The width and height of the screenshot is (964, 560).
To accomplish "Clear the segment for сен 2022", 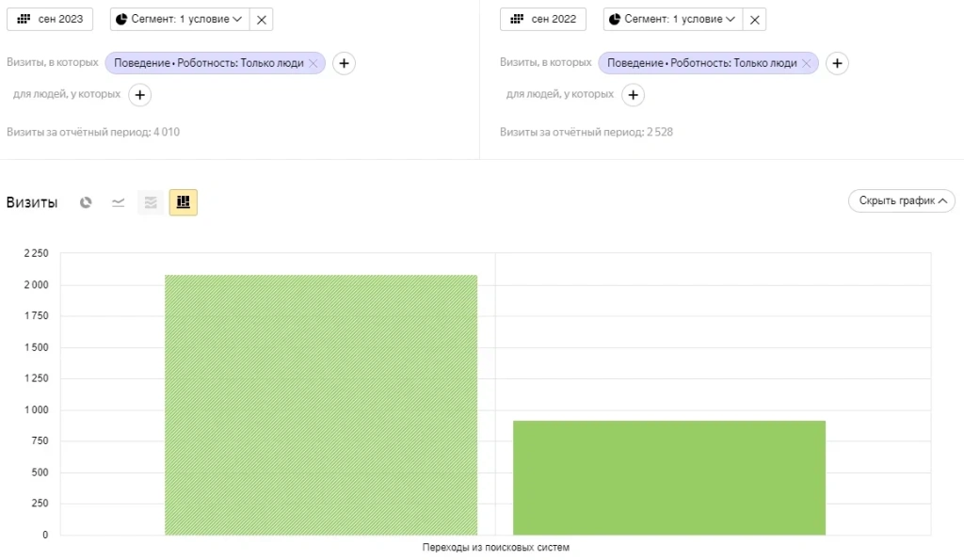I will point(754,19).
